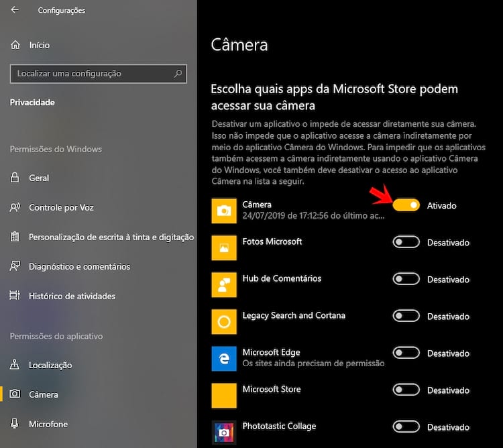This screenshot has height=448, width=503.
Task: Turn off the Câmera app toggle
Action: tap(406, 205)
